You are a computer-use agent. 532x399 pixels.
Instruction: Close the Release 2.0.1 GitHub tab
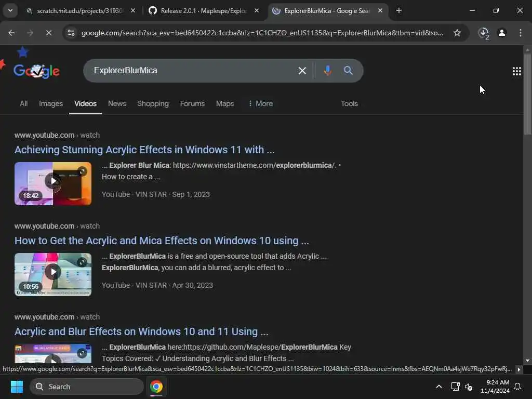[257, 11]
